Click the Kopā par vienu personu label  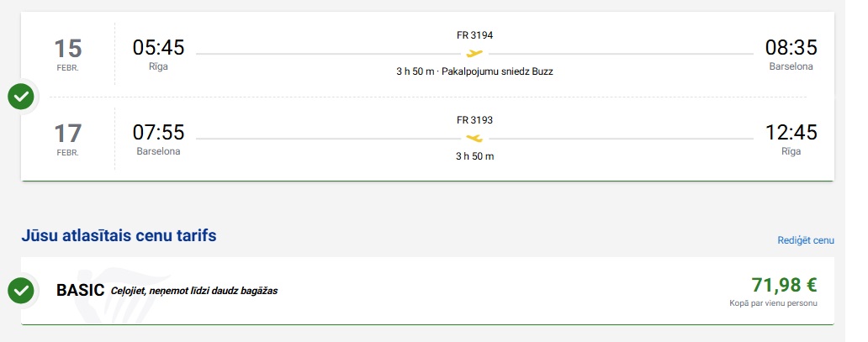click(x=773, y=303)
